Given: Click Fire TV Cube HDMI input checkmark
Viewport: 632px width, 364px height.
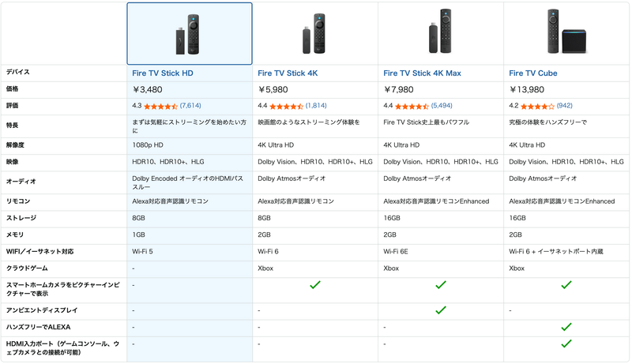Looking at the screenshot, I should [x=566, y=343].
